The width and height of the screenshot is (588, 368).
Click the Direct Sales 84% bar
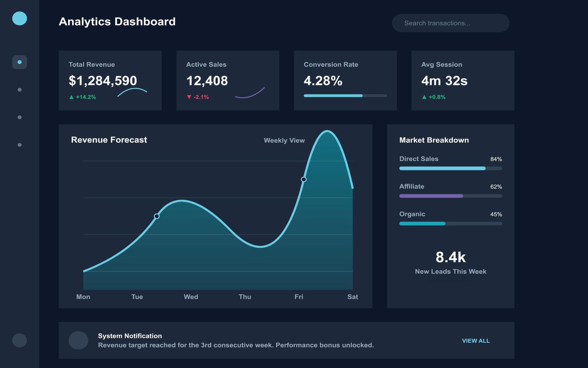tap(450, 169)
